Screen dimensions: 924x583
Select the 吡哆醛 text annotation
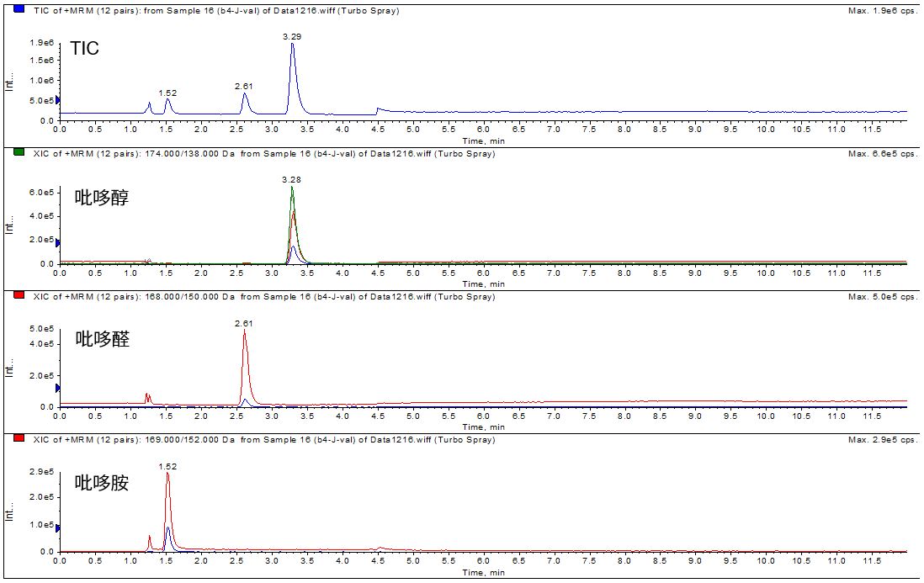point(102,340)
